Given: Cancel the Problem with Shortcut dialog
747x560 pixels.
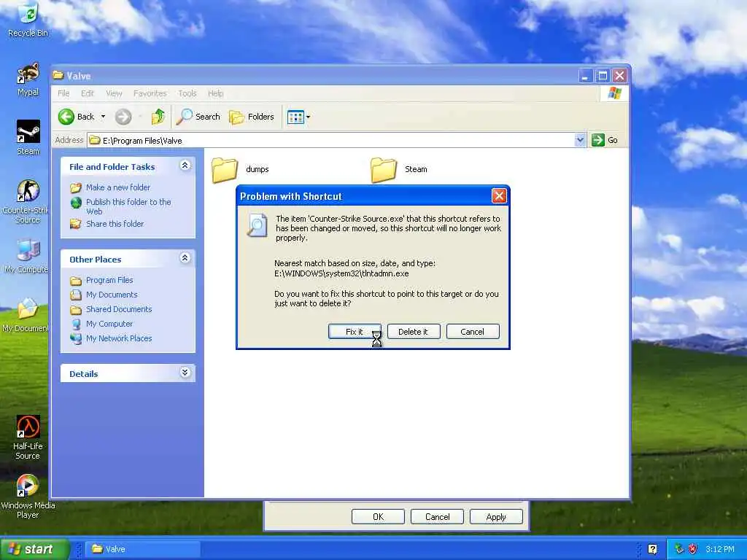Looking at the screenshot, I should [x=472, y=332].
